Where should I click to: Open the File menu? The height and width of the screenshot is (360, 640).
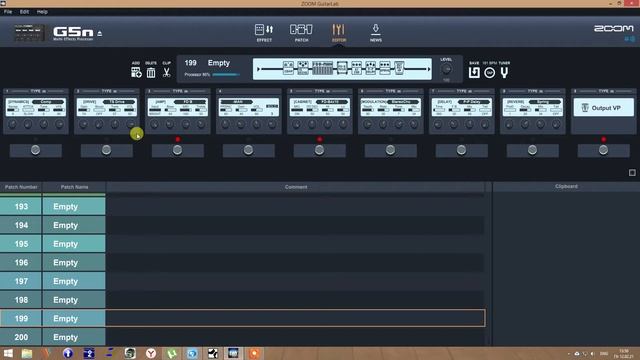pyautogui.click(x=8, y=12)
